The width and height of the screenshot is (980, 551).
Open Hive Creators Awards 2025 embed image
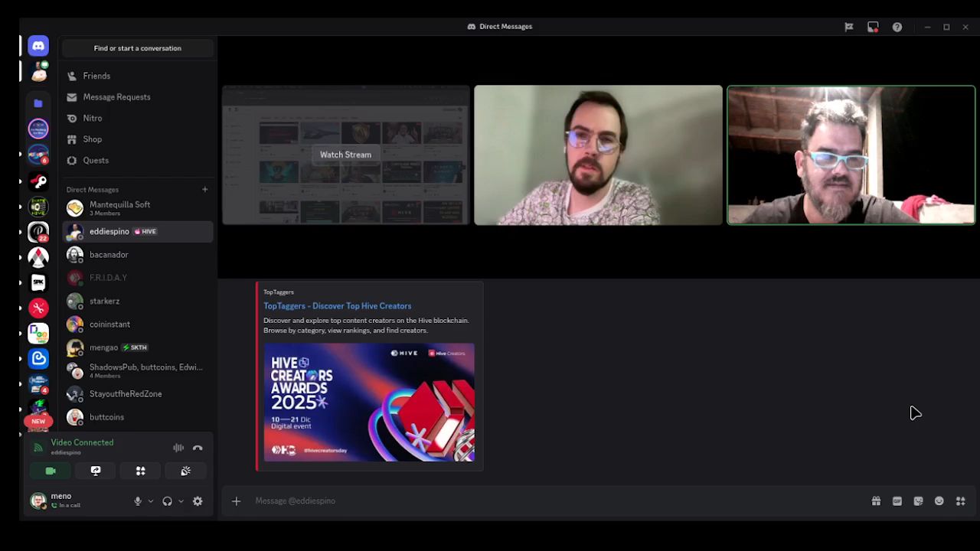coord(369,403)
